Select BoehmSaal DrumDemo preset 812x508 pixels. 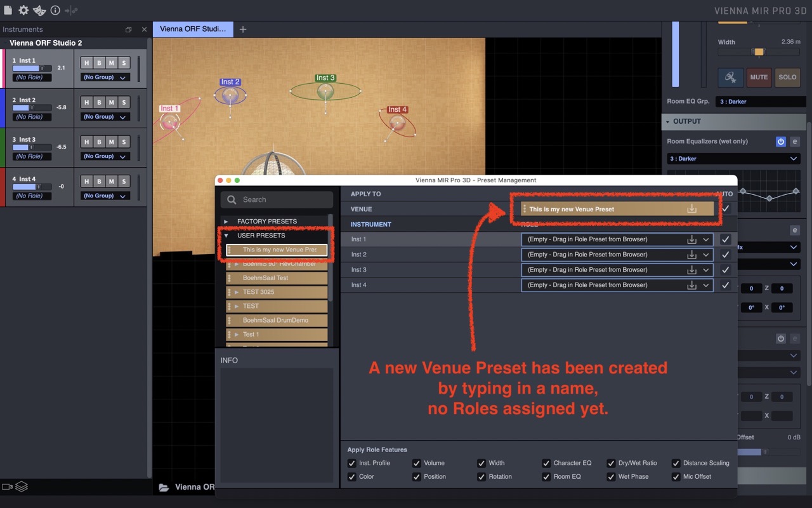pyautogui.click(x=277, y=320)
